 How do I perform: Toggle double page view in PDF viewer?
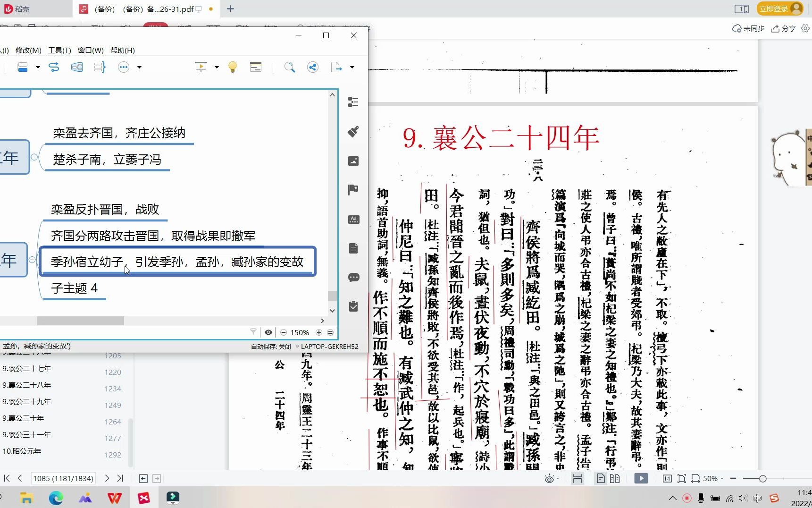tap(614, 478)
